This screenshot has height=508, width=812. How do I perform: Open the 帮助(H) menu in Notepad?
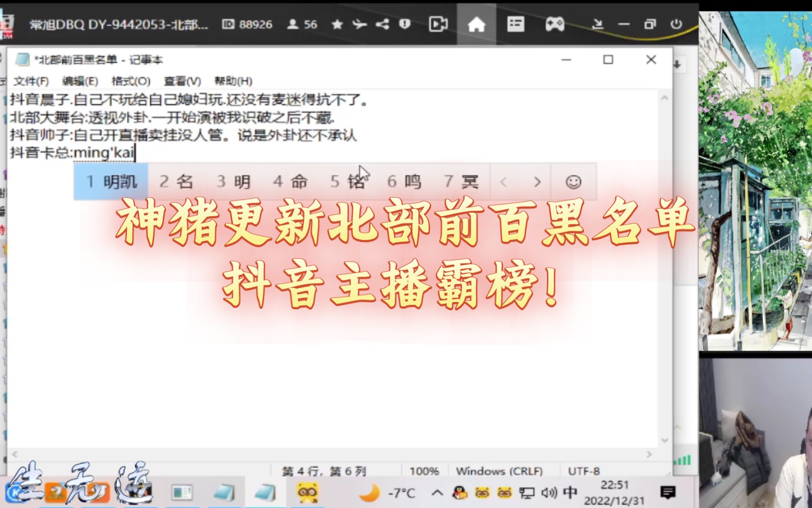(x=234, y=81)
